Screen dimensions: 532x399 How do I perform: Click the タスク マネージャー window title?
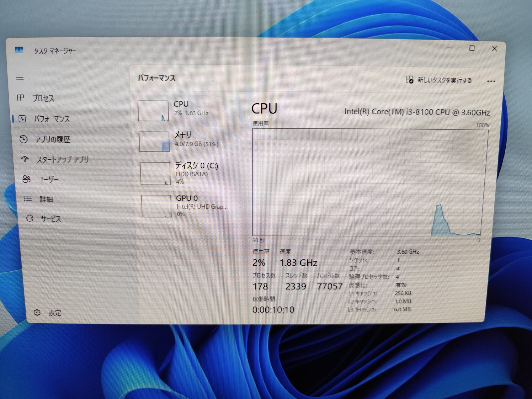pos(55,51)
